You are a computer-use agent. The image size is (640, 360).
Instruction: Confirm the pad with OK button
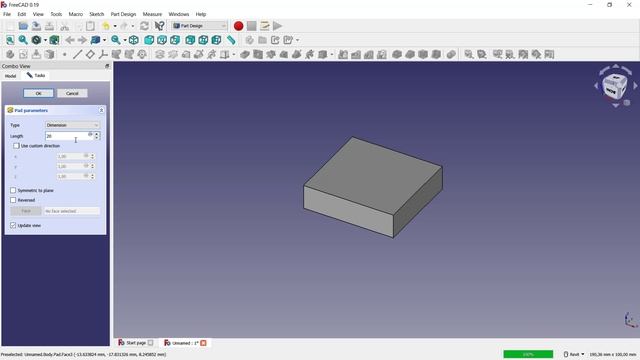point(38,93)
